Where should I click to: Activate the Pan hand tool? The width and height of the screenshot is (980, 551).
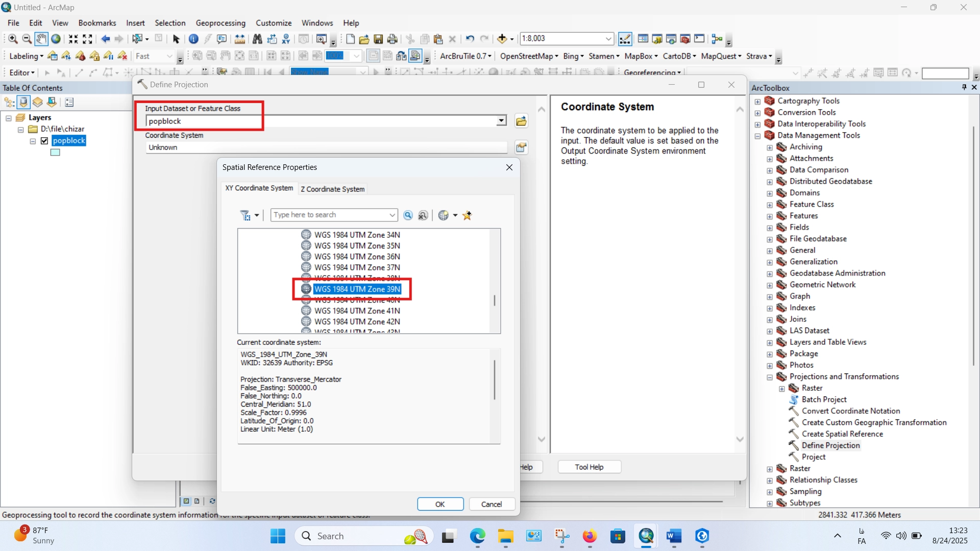41,39
